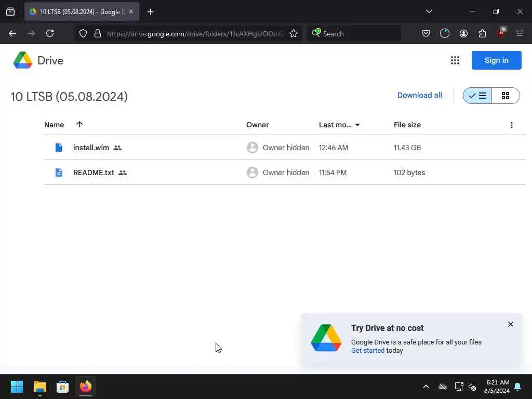Open the circular extension icon beside Pocket
This screenshot has height=399, width=532.
click(445, 34)
